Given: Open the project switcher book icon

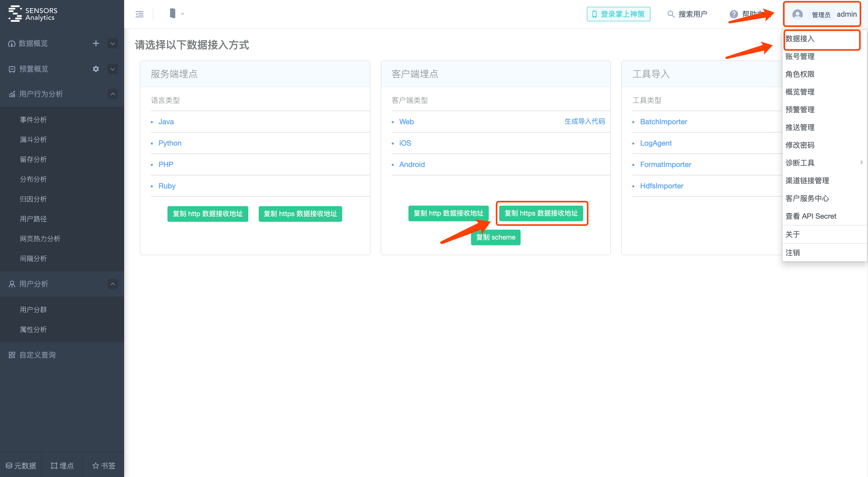Looking at the screenshot, I should [172, 14].
